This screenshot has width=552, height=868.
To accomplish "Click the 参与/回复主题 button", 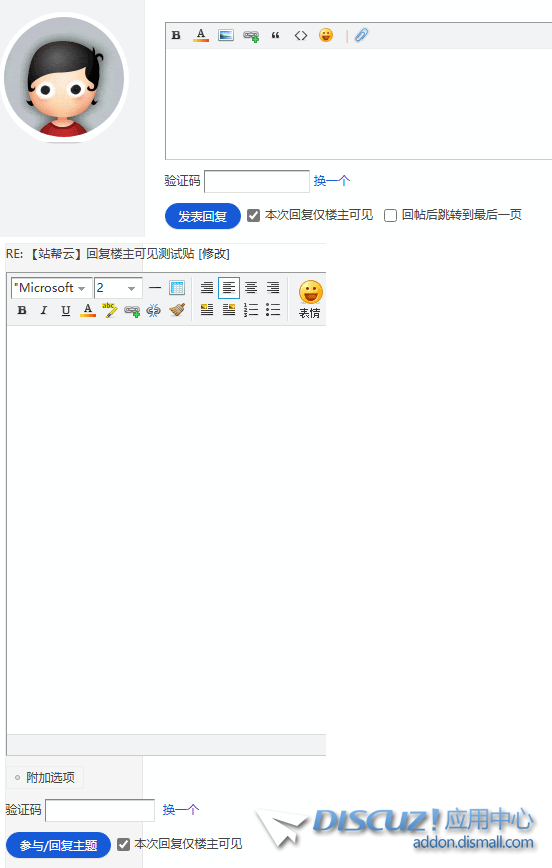I will (x=58, y=845).
